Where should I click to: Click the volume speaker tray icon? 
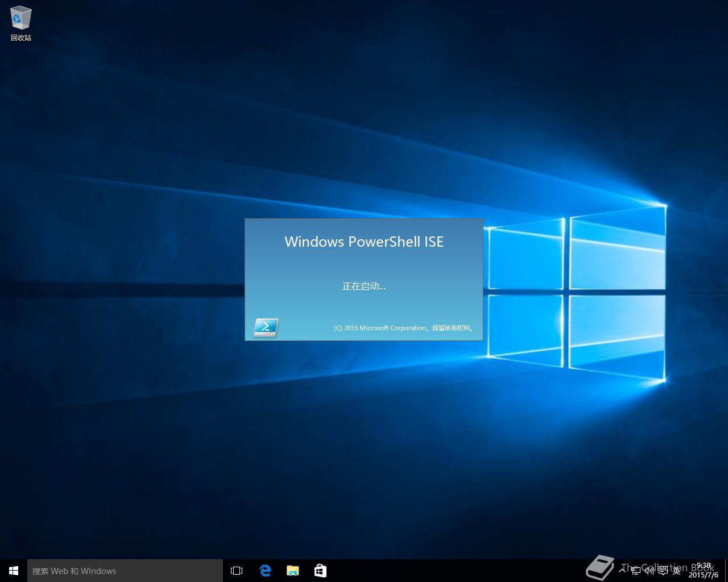coord(650,571)
